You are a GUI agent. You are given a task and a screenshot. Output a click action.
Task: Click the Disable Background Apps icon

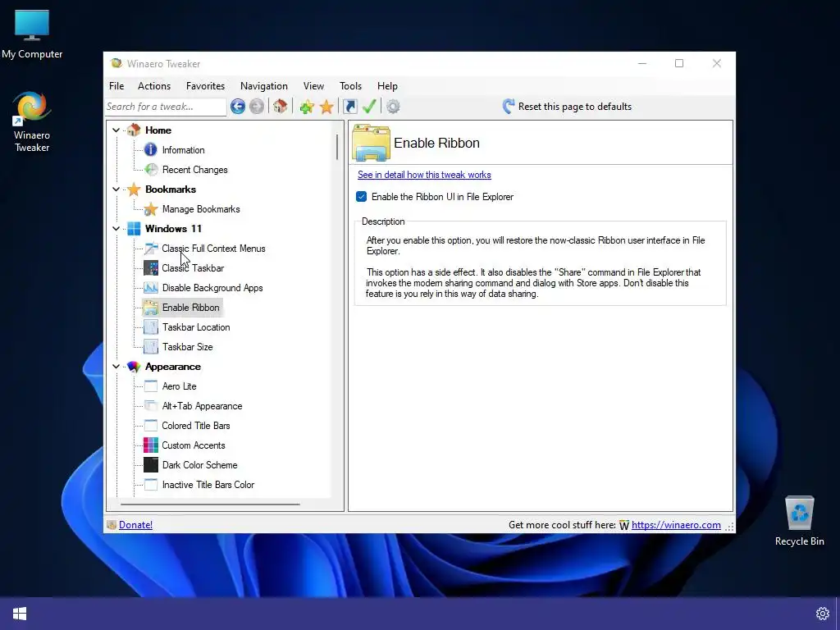[x=151, y=288]
